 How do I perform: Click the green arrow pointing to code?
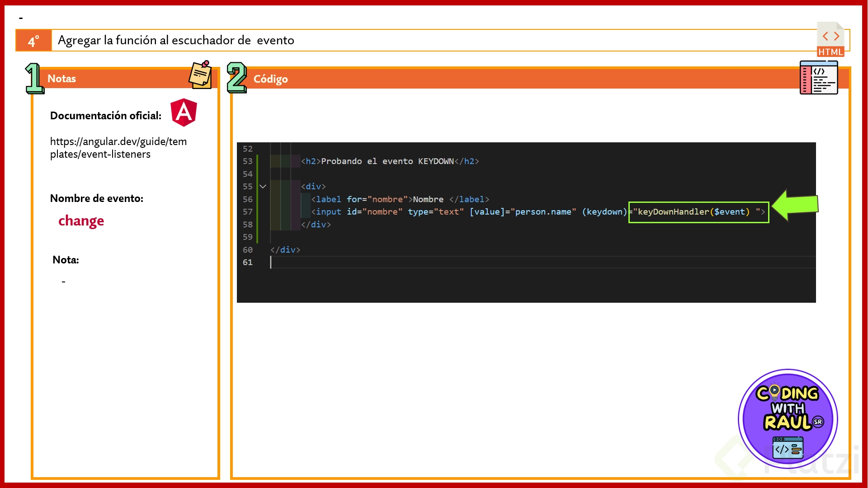pyautogui.click(x=796, y=205)
